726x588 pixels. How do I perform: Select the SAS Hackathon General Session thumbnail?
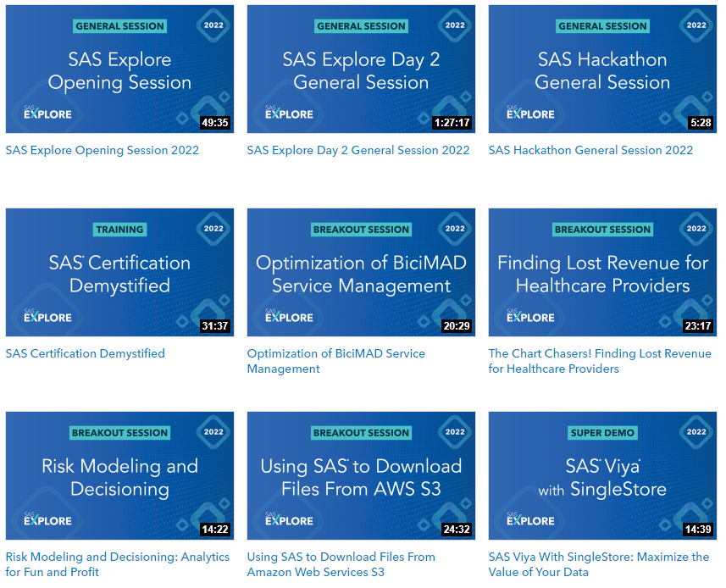click(602, 69)
